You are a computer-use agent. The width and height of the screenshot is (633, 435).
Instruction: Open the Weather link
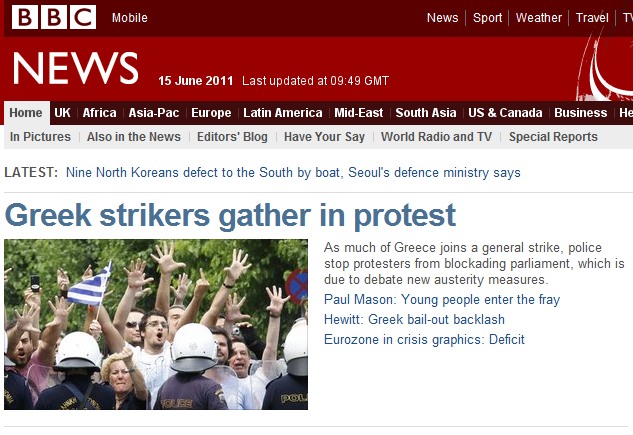539,18
